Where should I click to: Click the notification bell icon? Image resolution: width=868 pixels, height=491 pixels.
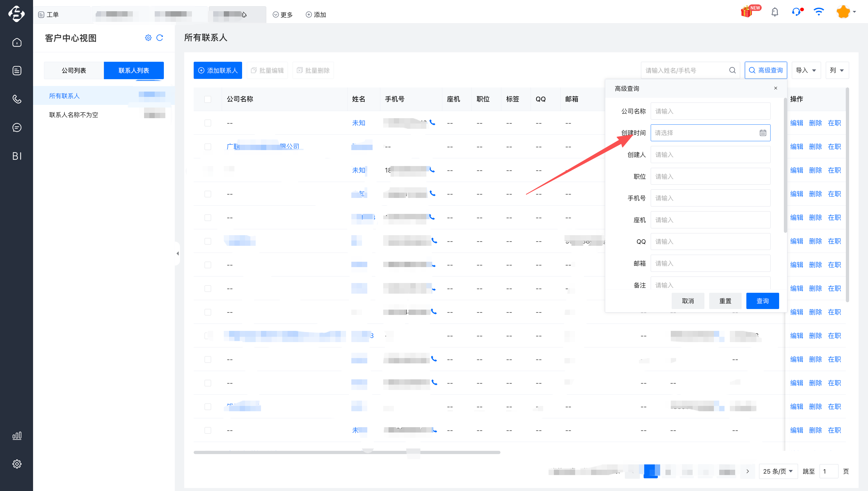[774, 12]
